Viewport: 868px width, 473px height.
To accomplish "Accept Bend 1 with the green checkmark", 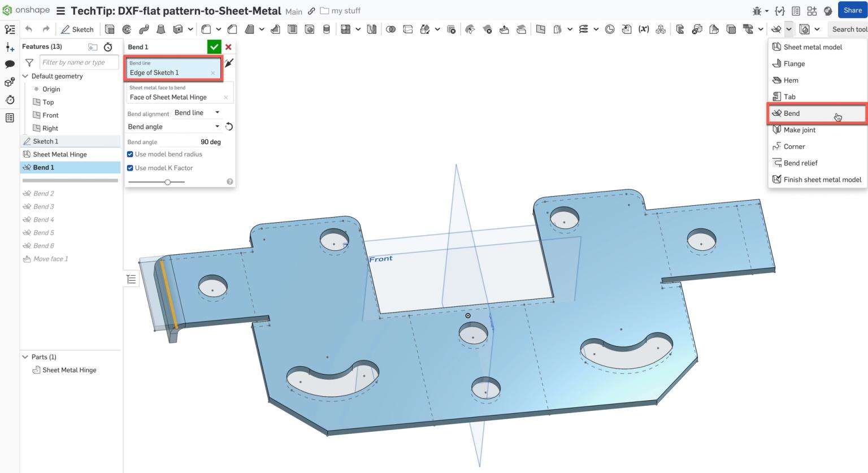I will [x=214, y=47].
